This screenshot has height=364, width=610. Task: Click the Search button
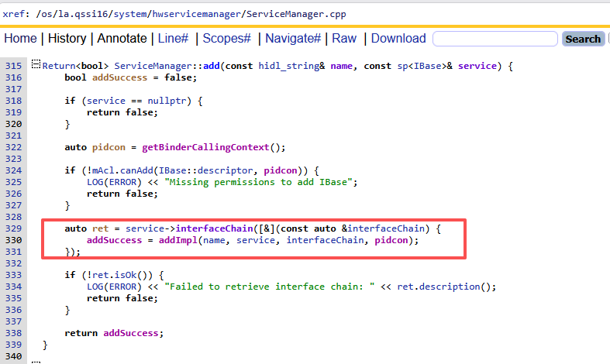(583, 39)
